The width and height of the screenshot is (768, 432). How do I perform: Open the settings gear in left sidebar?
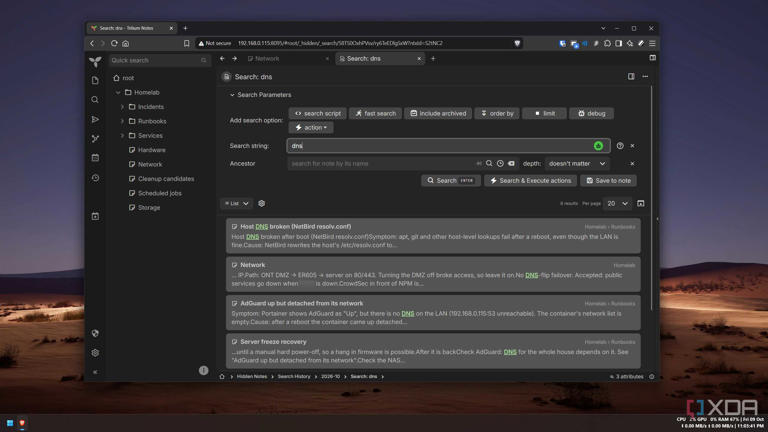click(95, 353)
